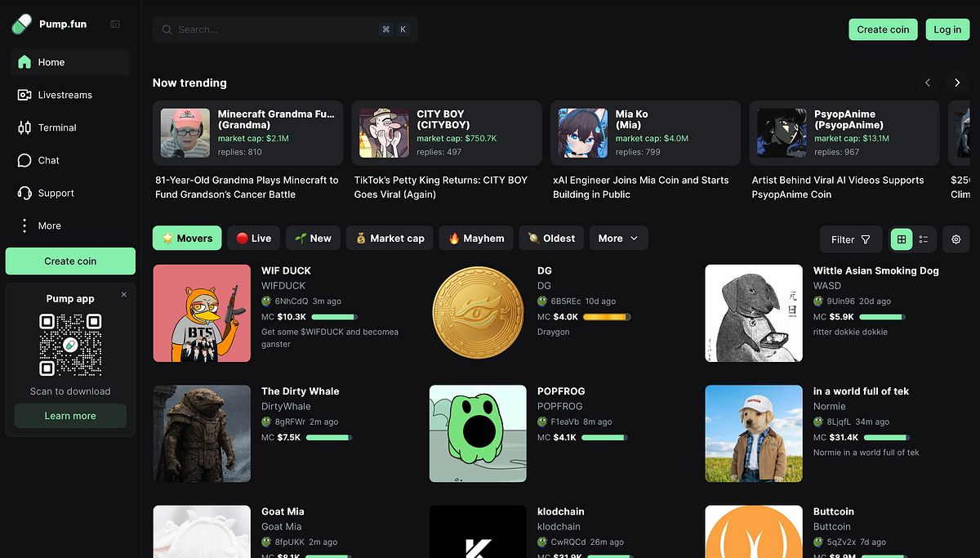Click WASD creator 9Uin96 avatar
The height and width of the screenshot is (558, 980).
[x=818, y=301]
